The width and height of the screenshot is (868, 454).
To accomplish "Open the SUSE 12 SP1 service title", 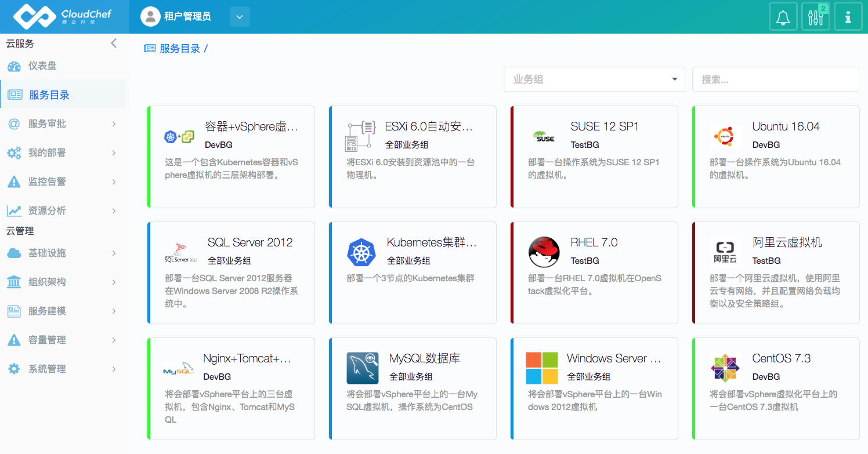I will click(x=604, y=126).
